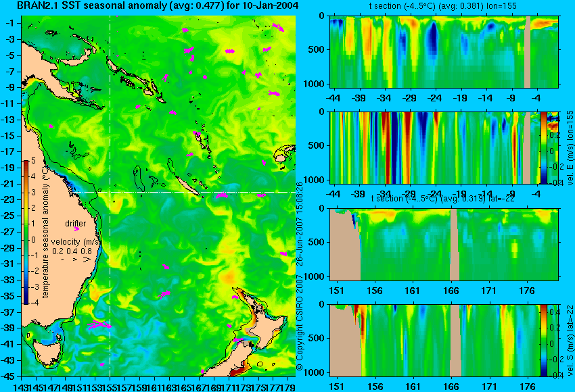Click the "-23" latitude tick on the map axis
Screen dimensions: 575x392
pyautogui.click(x=8, y=199)
